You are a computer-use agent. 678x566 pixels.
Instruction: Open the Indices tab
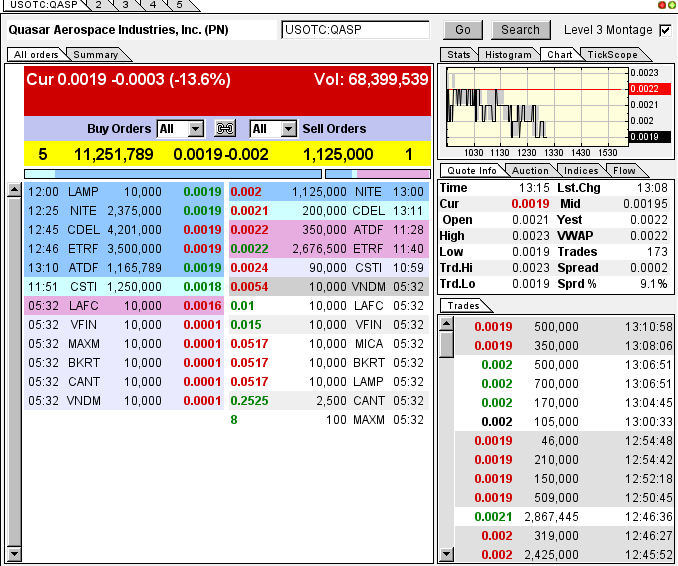click(x=581, y=171)
